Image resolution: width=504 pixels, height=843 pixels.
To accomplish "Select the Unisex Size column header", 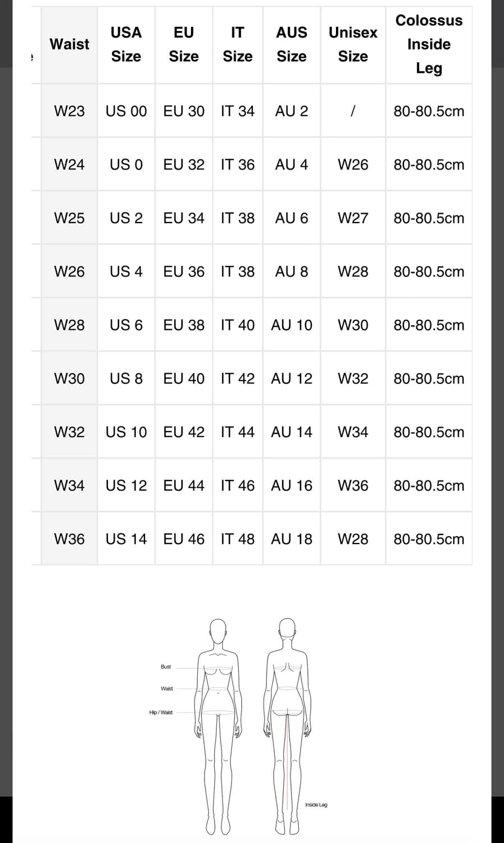I will coord(353,44).
